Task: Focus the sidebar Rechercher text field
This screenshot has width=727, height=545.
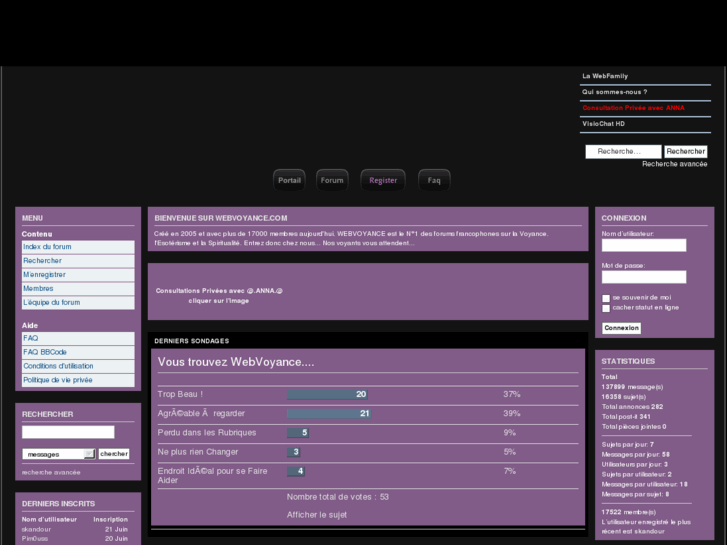Action: (x=68, y=432)
